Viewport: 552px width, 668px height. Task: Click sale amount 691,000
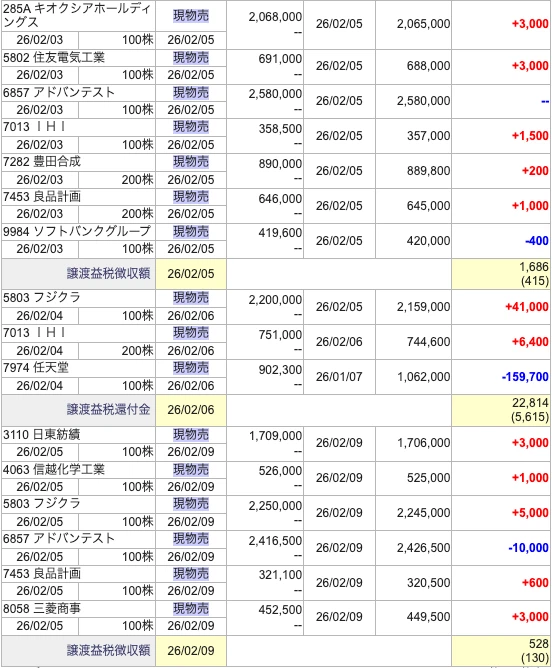coord(280,58)
